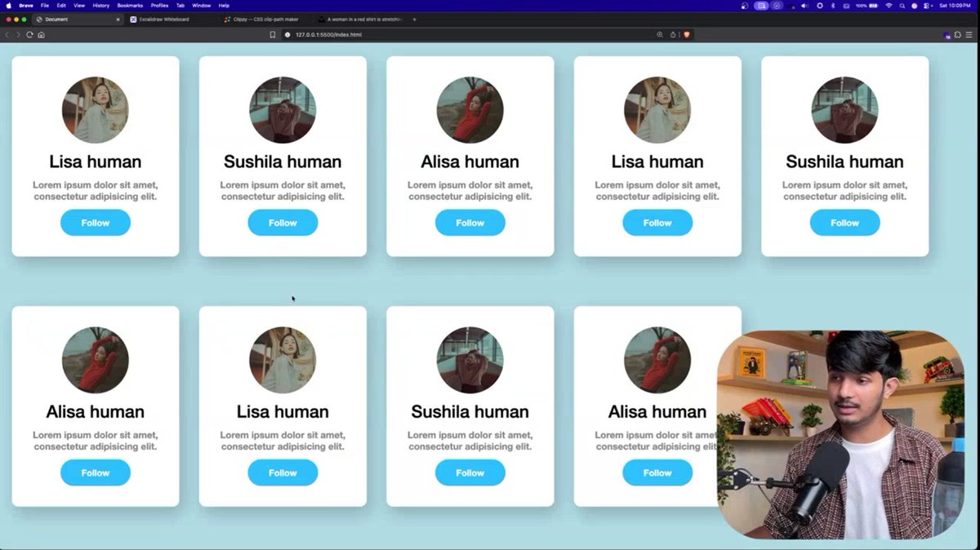Click the Spotlight search icon in menu bar
Viewport: 980px width, 550px height.
(902, 5)
